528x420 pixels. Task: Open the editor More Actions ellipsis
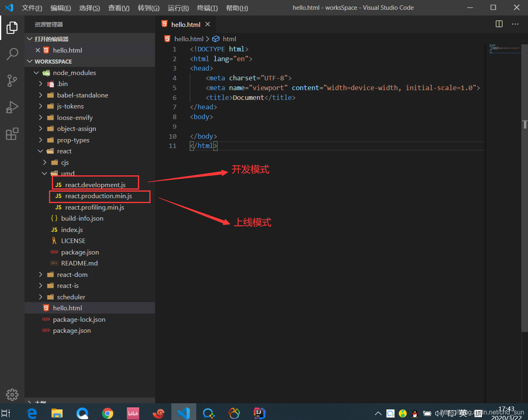click(x=515, y=24)
